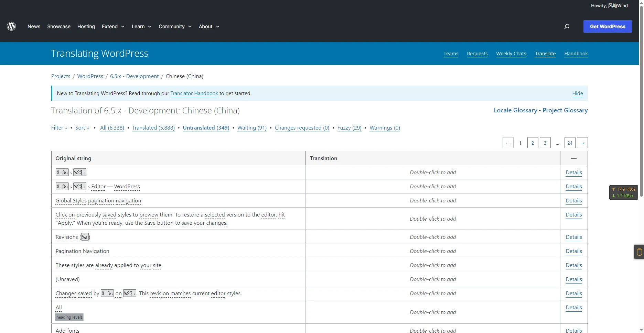Image resolution: width=644 pixels, height=333 pixels.
Task: Open Details for Pagination Navigation row
Action: [573, 251]
